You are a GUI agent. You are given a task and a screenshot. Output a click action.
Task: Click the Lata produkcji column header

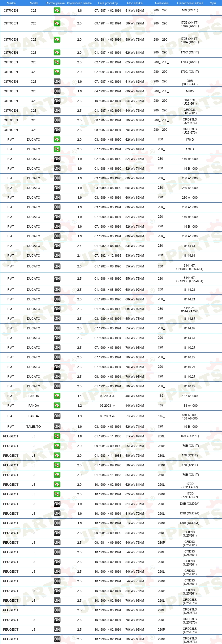(108, 3)
